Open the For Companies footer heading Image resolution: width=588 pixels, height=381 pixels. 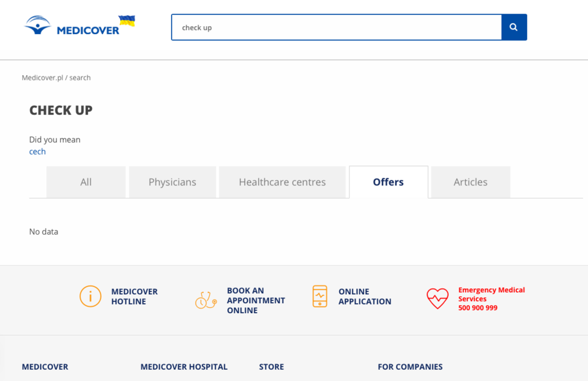(x=410, y=367)
